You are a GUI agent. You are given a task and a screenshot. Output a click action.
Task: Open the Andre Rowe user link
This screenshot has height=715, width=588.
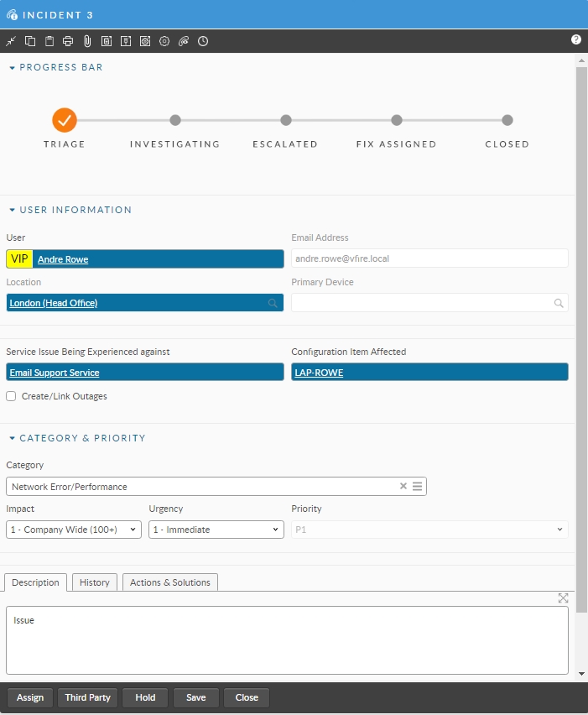tap(63, 259)
